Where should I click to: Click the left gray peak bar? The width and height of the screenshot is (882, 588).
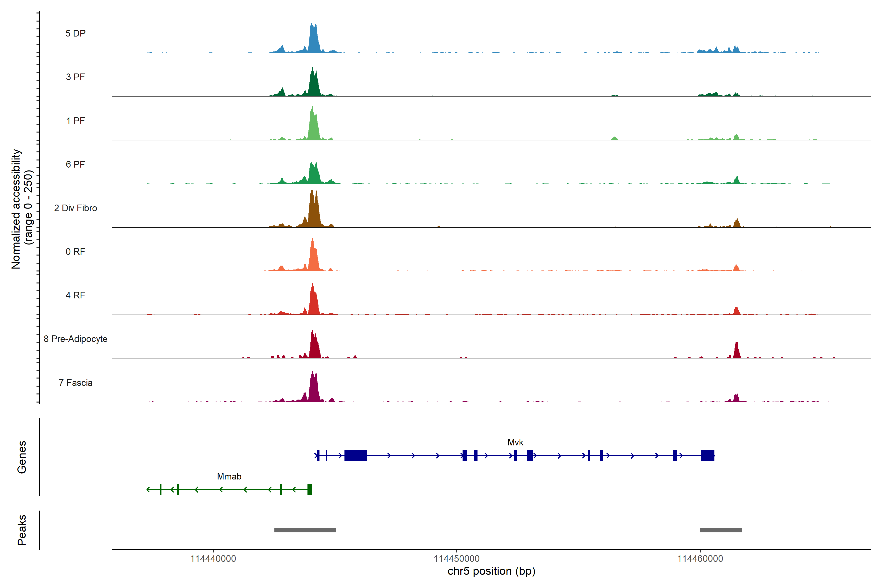click(305, 530)
